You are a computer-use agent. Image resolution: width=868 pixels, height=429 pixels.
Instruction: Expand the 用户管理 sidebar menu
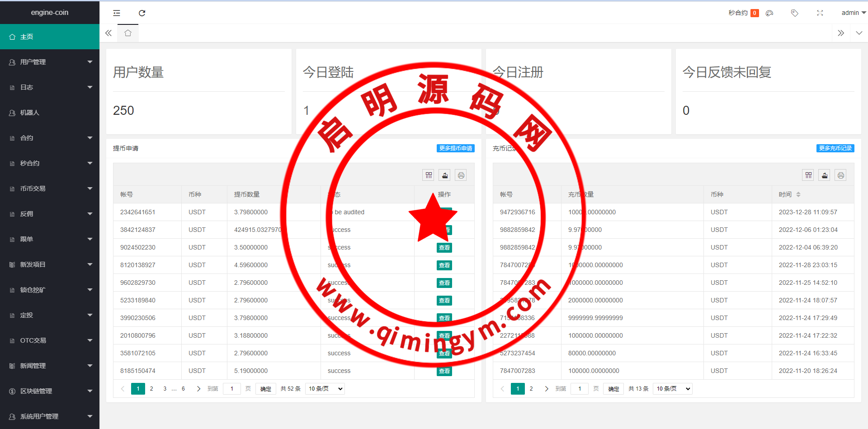click(x=50, y=62)
